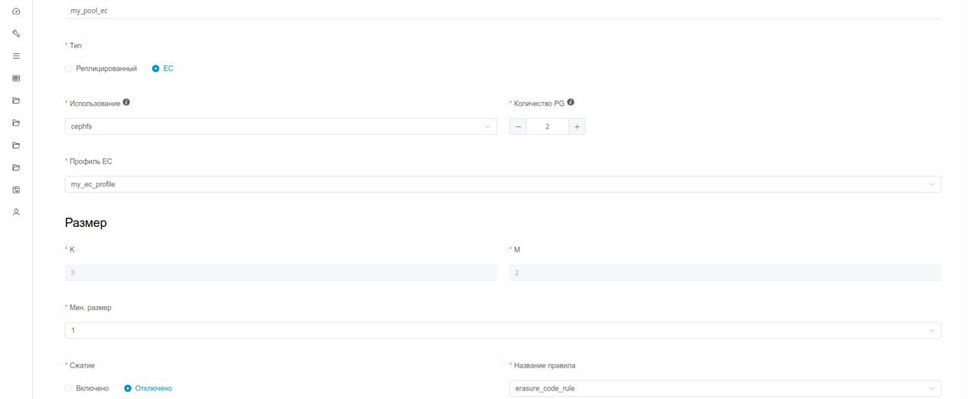Screen dimensions: 974x399
Task: Set compression to Включено
Action: pos(87,388)
